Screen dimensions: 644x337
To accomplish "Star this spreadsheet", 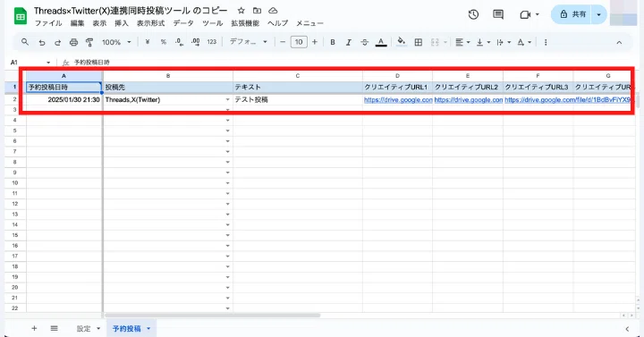I will tap(241, 10).
